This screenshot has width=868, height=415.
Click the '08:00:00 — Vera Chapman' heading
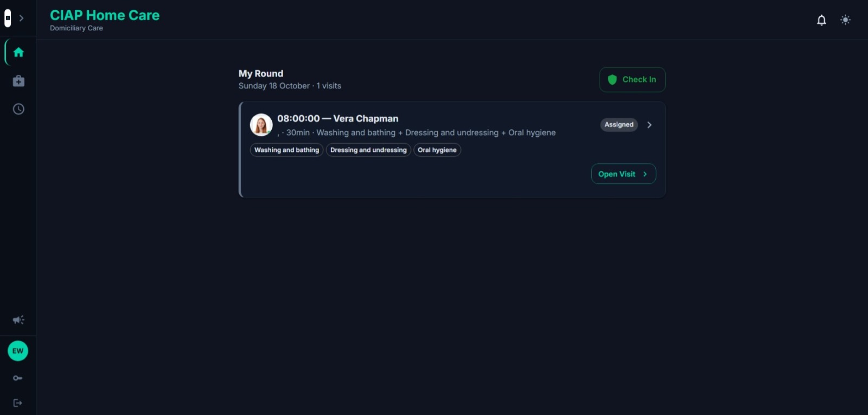point(337,119)
